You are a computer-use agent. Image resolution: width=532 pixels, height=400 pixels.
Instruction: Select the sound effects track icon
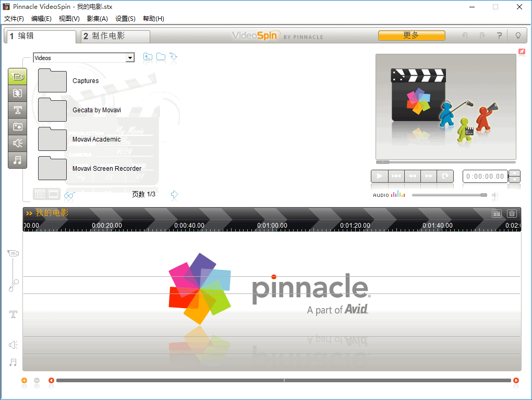point(13,345)
